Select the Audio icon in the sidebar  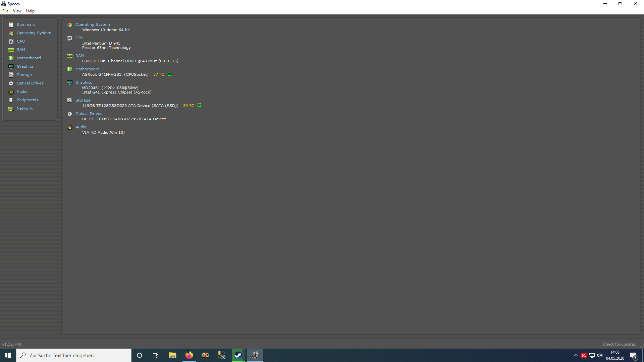tap(11, 92)
